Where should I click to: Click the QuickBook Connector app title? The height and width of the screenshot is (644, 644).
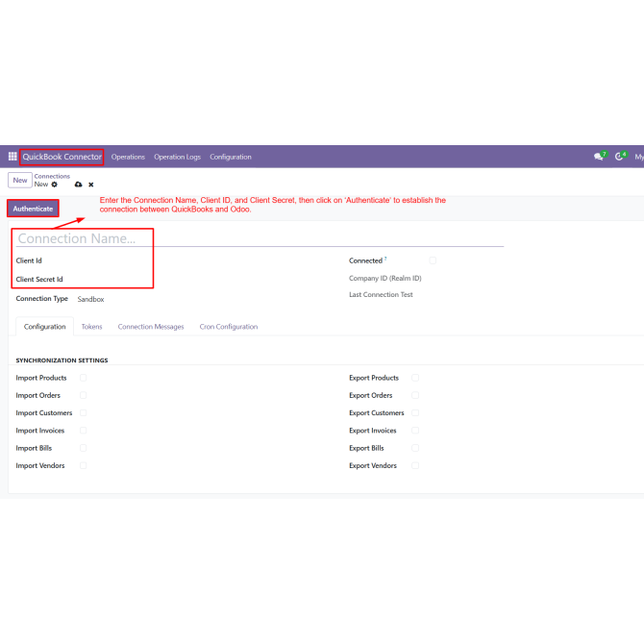(62, 157)
